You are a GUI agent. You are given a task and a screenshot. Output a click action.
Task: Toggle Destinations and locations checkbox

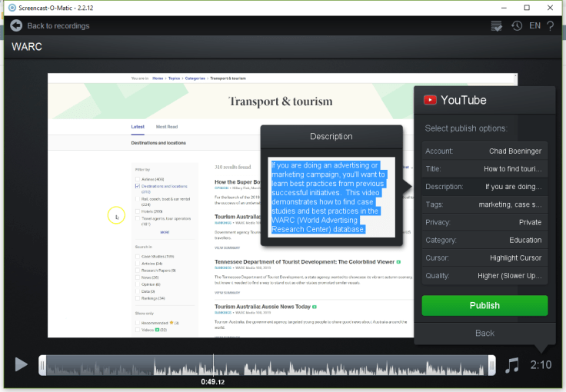click(138, 186)
